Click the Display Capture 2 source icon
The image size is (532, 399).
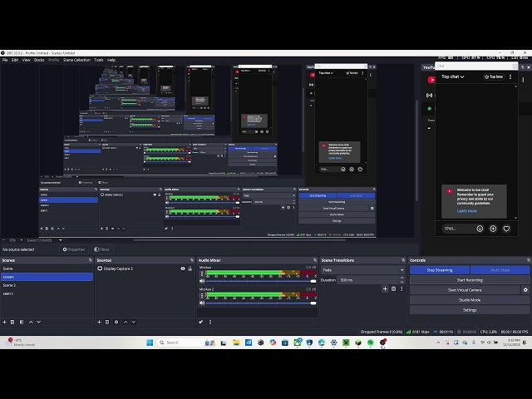pyautogui.click(x=100, y=268)
